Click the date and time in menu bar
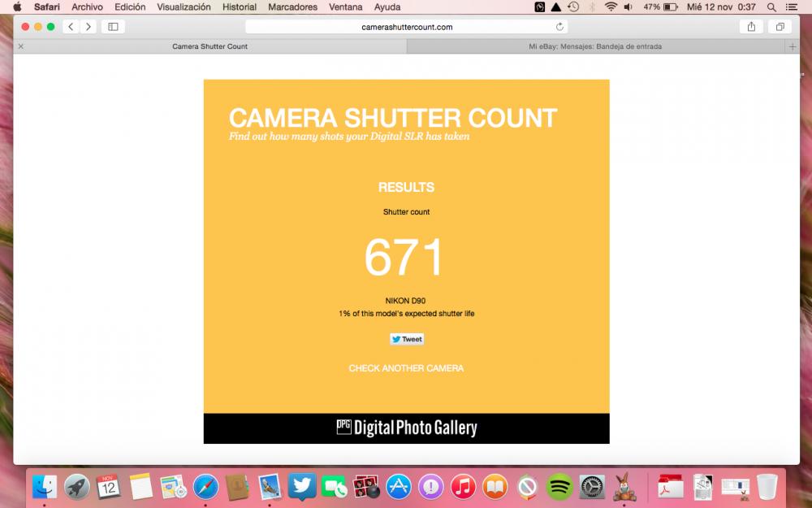Image resolution: width=812 pixels, height=508 pixels. [721, 7]
